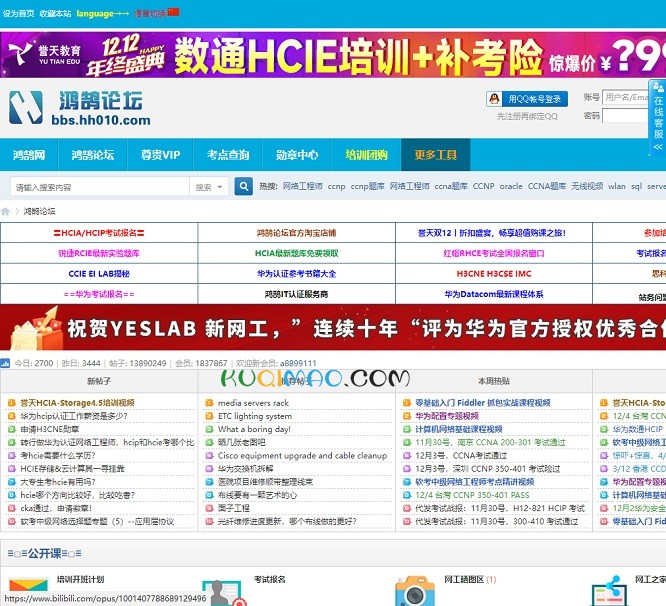Viewport: 666px width, 606px height.
Task: Open the search type dropdown
Action: 209,187
